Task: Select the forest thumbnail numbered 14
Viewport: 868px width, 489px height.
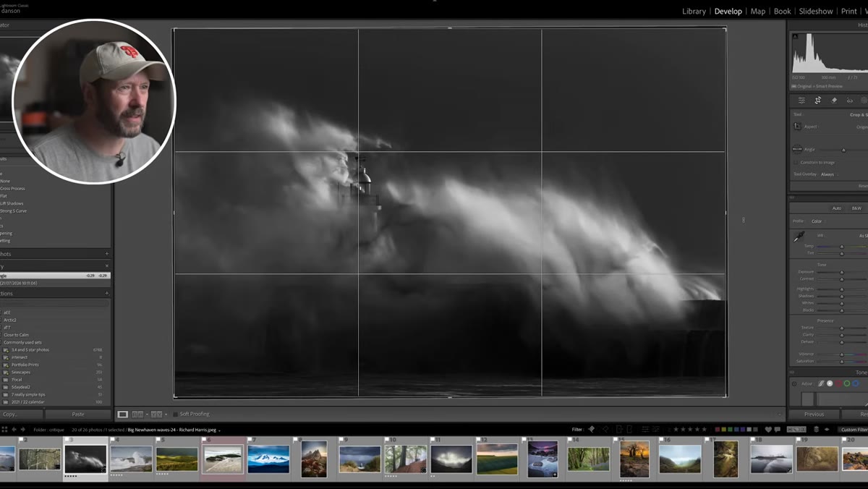Action: click(588, 459)
